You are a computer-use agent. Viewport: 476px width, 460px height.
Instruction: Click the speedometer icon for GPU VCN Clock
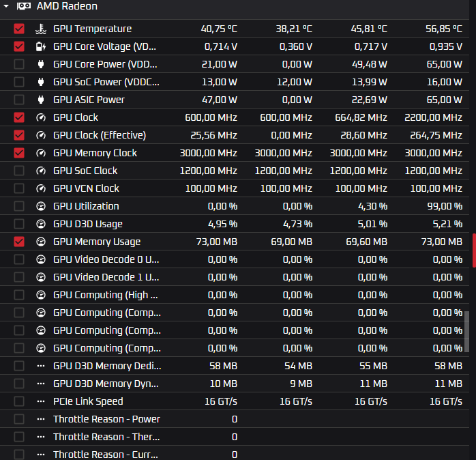[x=41, y=188]
